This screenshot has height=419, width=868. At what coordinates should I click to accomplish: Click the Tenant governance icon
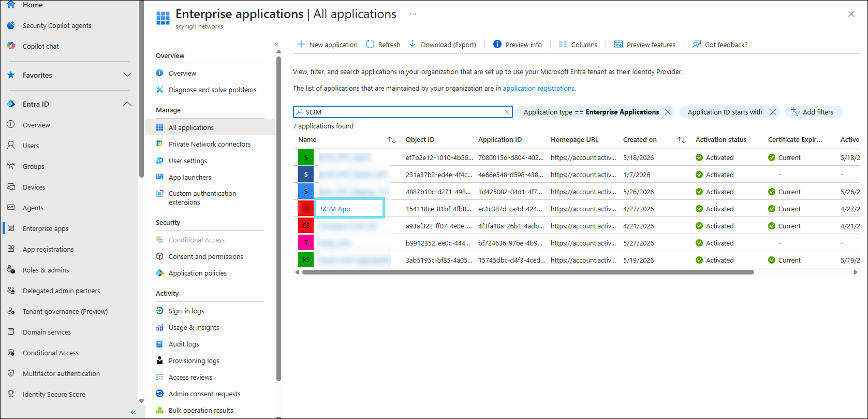(x=11, y=311)
